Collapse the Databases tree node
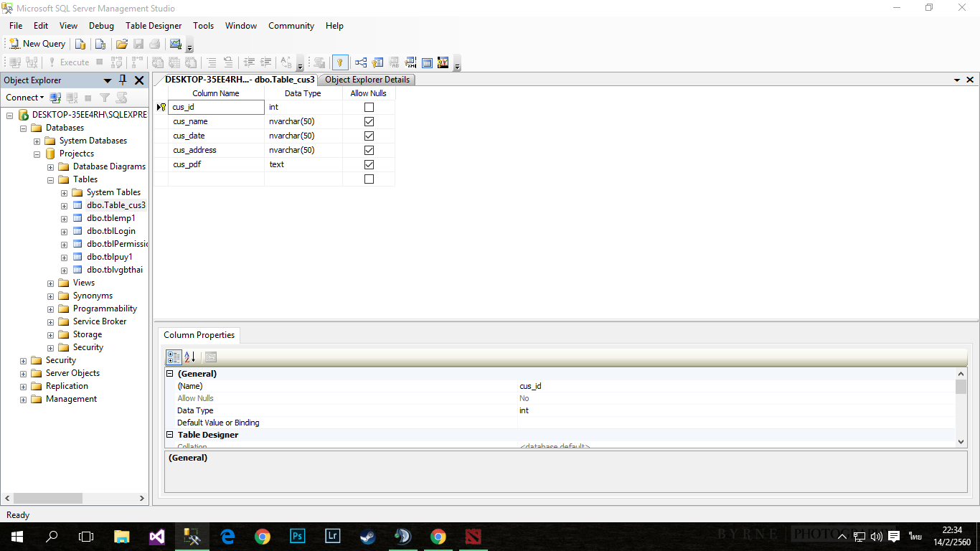 (x=24, y=128)
